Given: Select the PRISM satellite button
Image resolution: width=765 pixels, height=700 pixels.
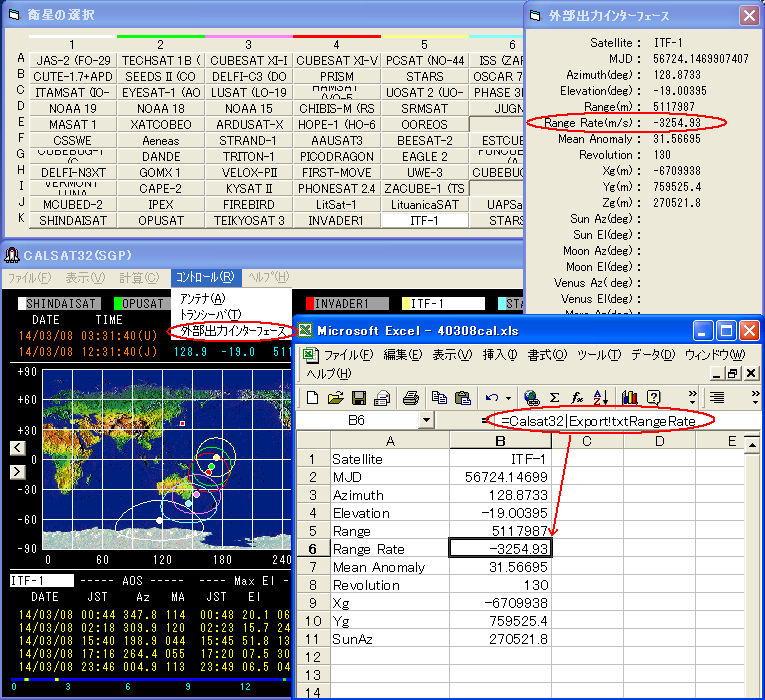Looking at the screenshot, I should pyautogui.click(x=336, y=77).
